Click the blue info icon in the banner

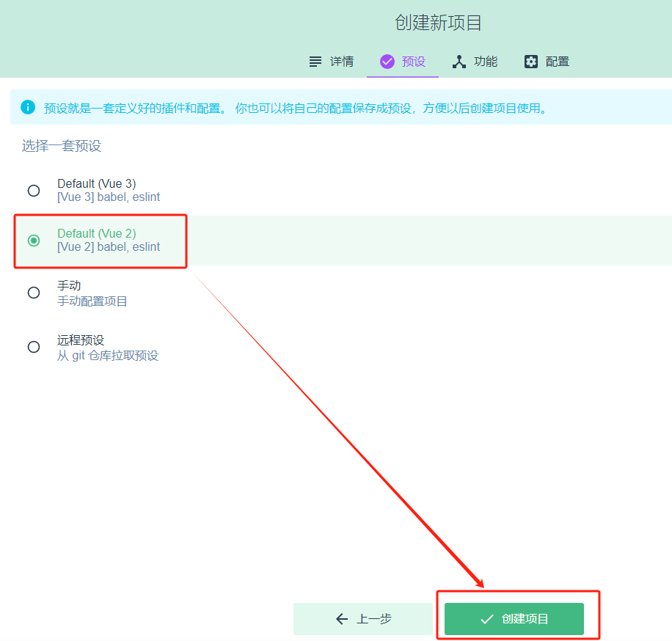[28, 107]
